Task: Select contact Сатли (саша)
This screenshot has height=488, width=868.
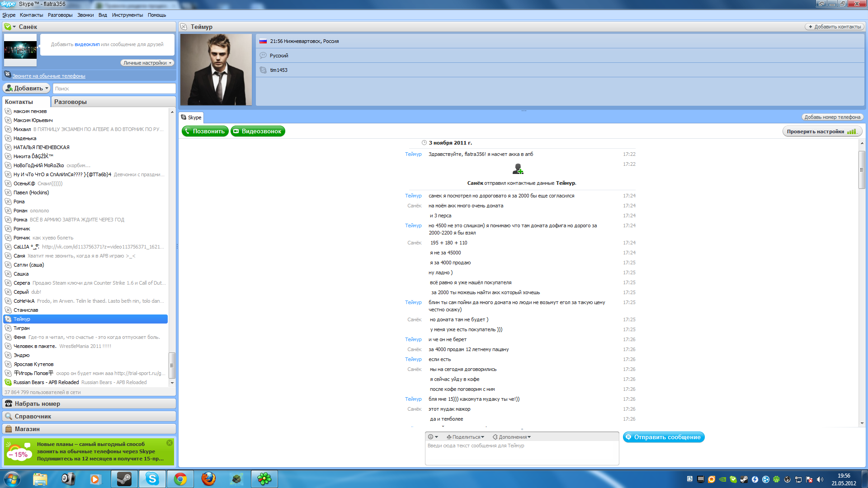Action: pos(85,265)
